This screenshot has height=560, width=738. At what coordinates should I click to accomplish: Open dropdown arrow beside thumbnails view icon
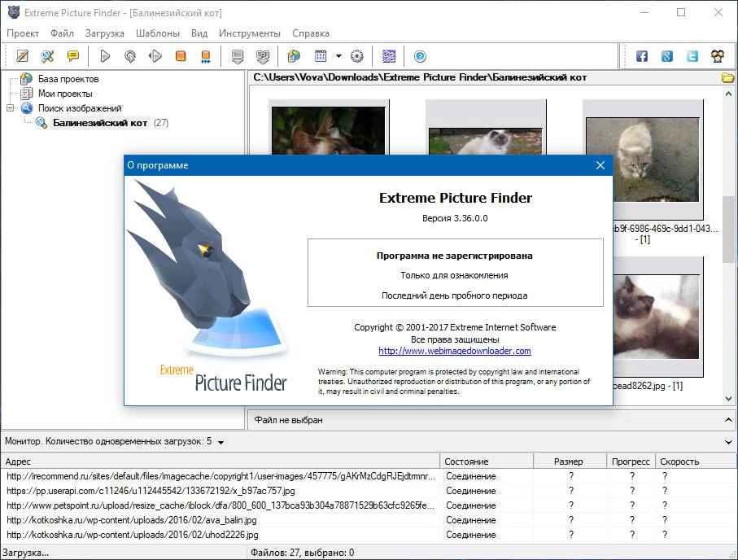[338, 56]
